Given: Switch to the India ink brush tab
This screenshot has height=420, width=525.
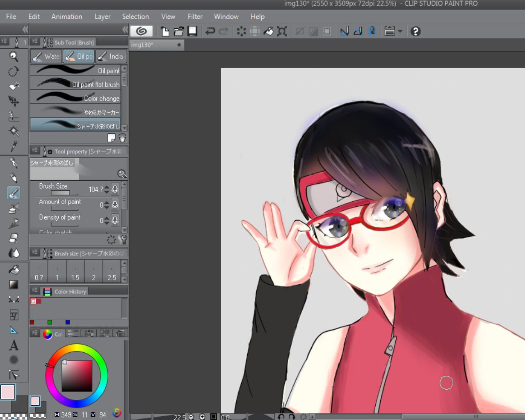Looking at the screenshot, I should tap(111, 57).
